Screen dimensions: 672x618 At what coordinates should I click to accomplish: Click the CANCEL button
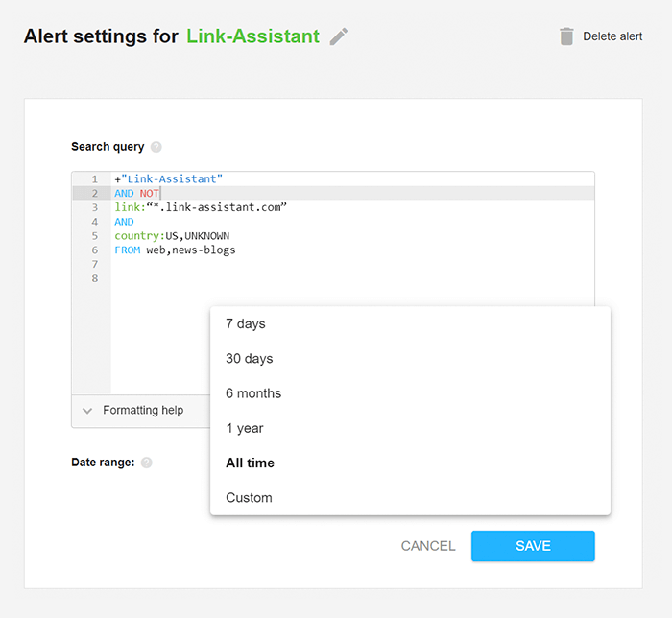click(x=428, y=546)
